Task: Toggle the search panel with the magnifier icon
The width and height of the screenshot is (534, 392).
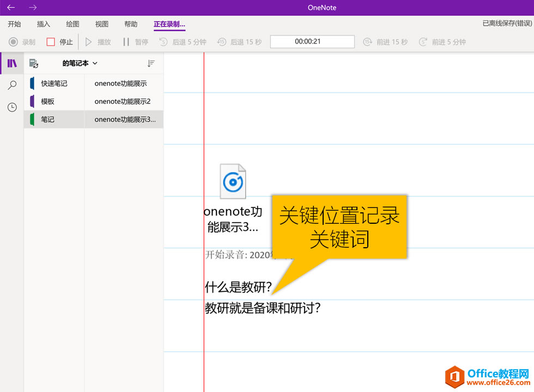Action: [11, 85]
